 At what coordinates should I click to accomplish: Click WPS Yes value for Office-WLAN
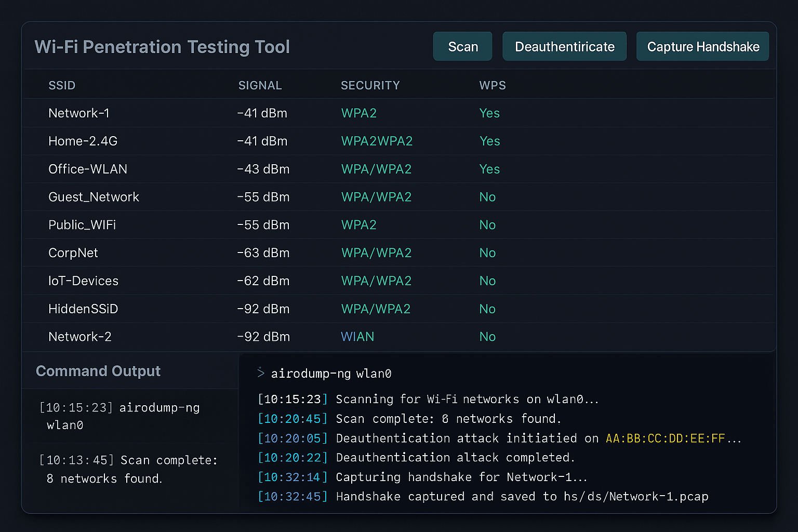coord(489,169)
